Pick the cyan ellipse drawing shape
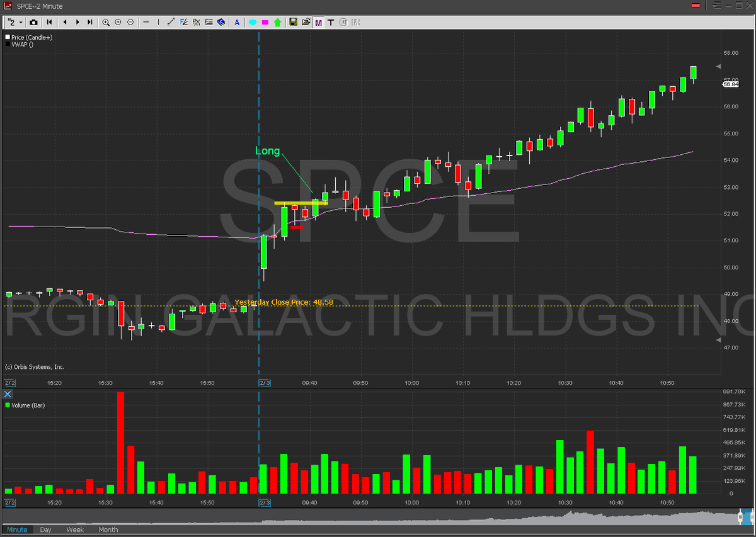 click(x=253, y=22)
